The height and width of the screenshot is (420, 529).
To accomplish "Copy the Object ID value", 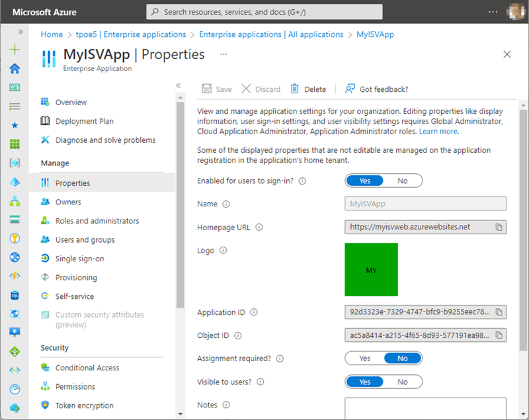I will (499, 335).
